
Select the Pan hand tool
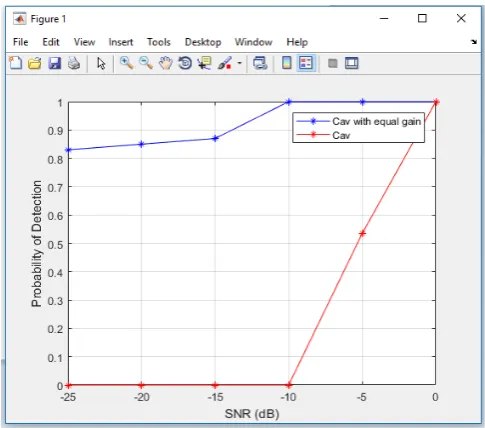[166, 63]
